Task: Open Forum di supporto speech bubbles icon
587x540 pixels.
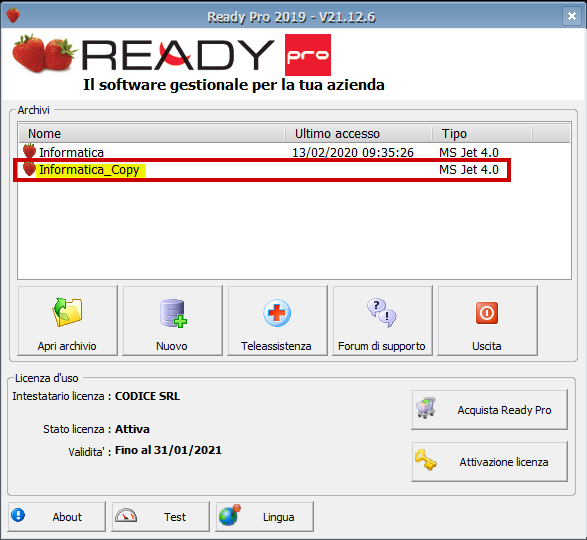Action: tap(382, 313)
